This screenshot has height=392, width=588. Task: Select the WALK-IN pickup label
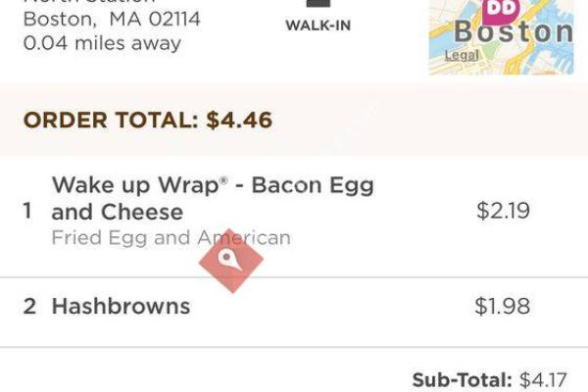318,26
